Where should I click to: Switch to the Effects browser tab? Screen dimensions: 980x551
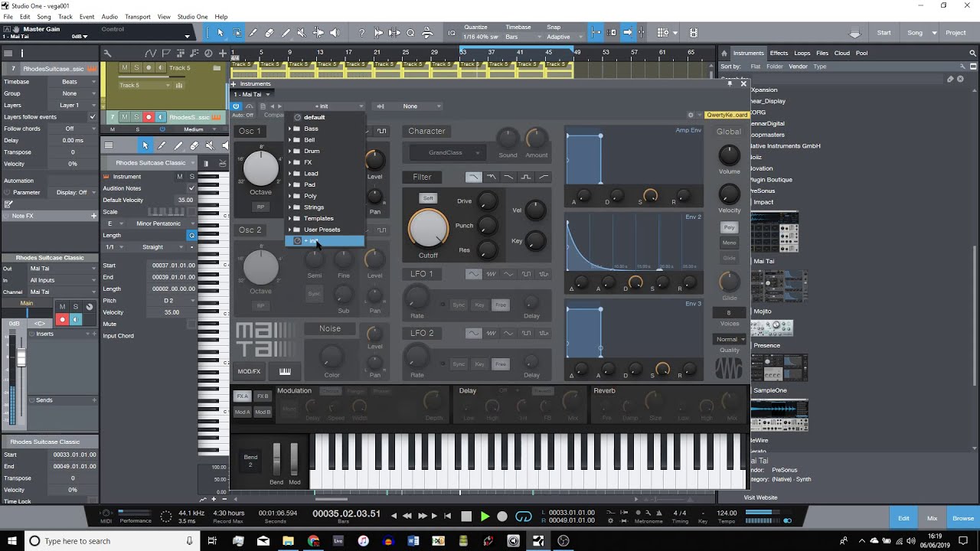click(x=779, y=53)
